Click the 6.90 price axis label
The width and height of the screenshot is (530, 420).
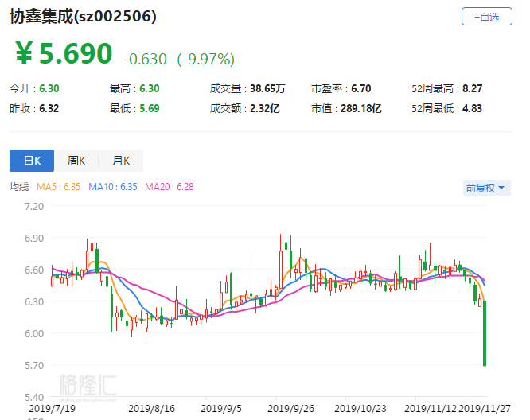coord(34,238)
